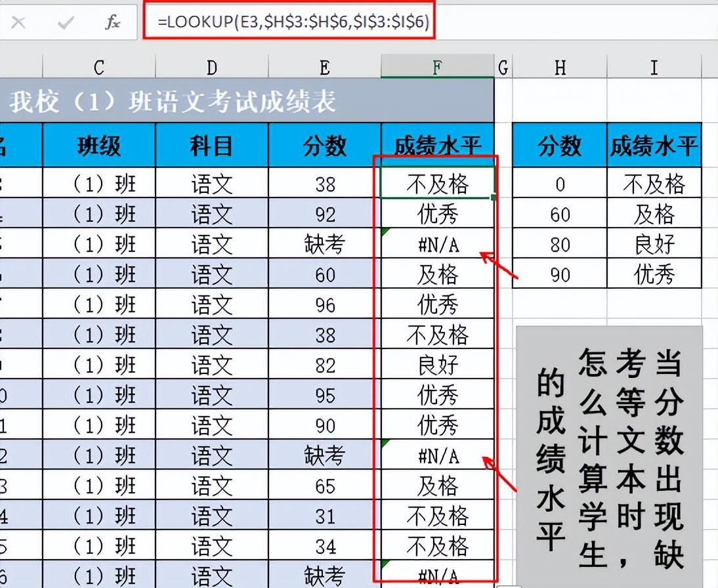Select 不及格 result next to score 31
The width and height of the screenshot is (718, 588).
pos(437,516)
